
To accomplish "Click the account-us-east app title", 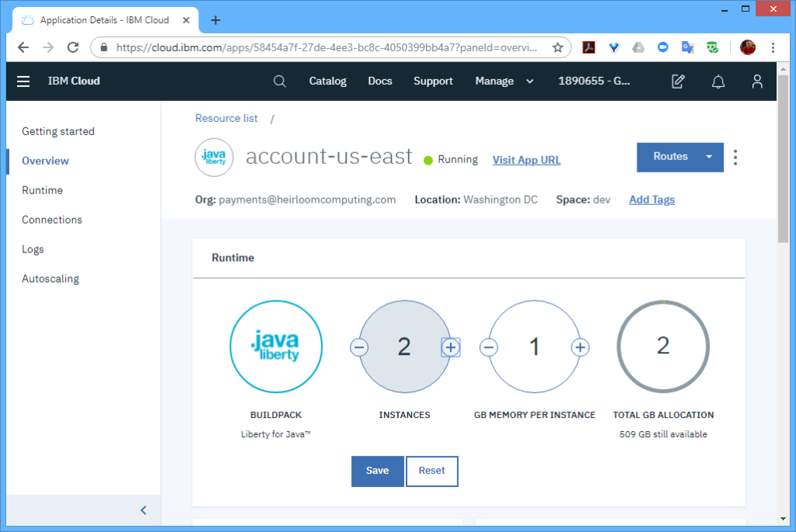I will pos(329,156).
